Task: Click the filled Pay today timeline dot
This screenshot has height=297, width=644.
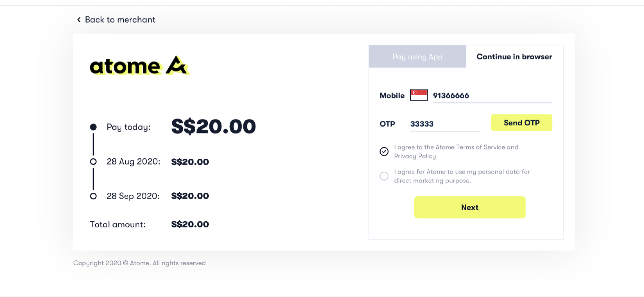Action: [93, 127]
